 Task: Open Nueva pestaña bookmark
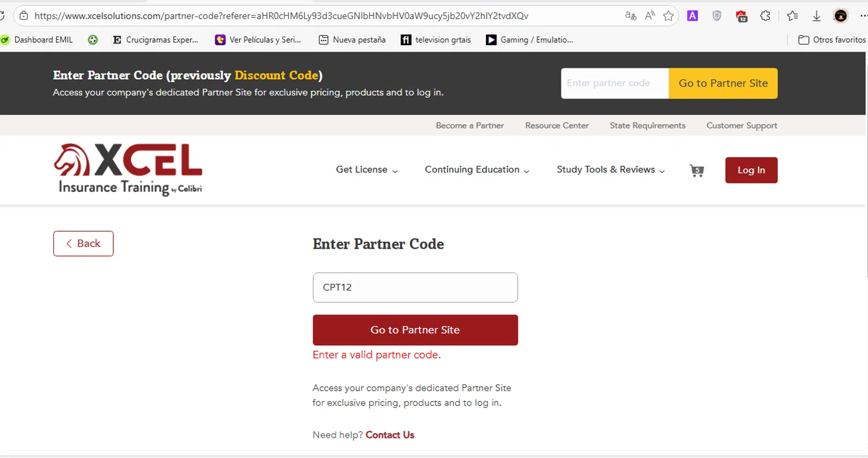pyautogui.click(x=352, y=40)
